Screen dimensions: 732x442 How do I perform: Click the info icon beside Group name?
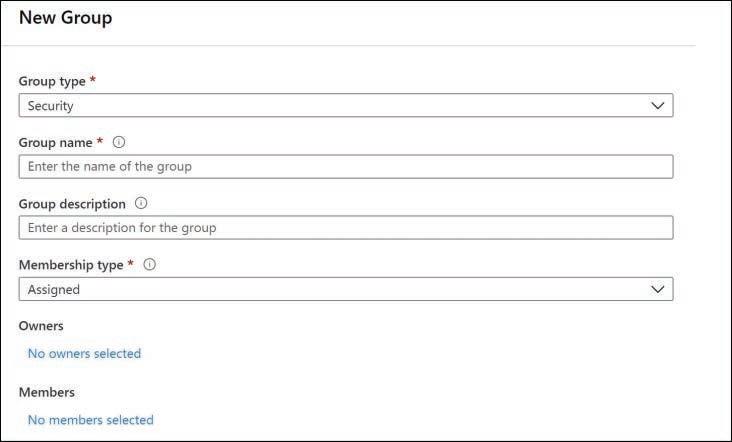point(118,143)
